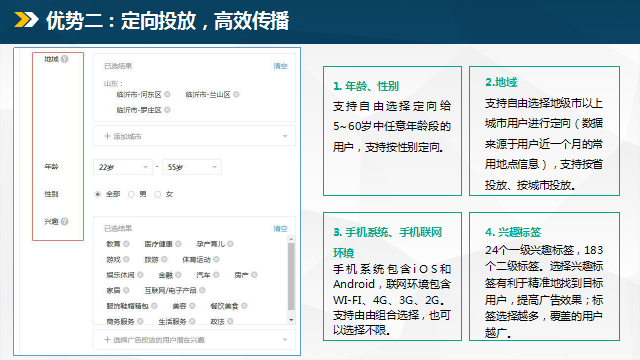Remove the 美容 interest tag
This screenshot has width=640, height=360.
coord(192,306)
